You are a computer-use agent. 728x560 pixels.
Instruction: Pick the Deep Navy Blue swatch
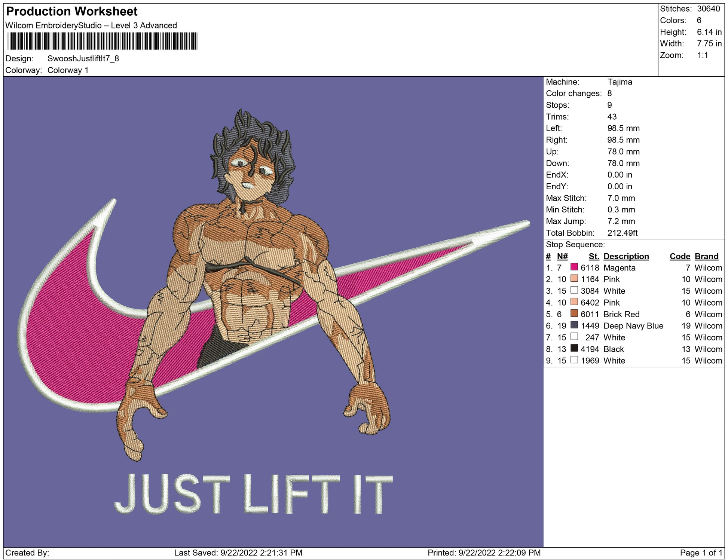[x=574, y=325]
